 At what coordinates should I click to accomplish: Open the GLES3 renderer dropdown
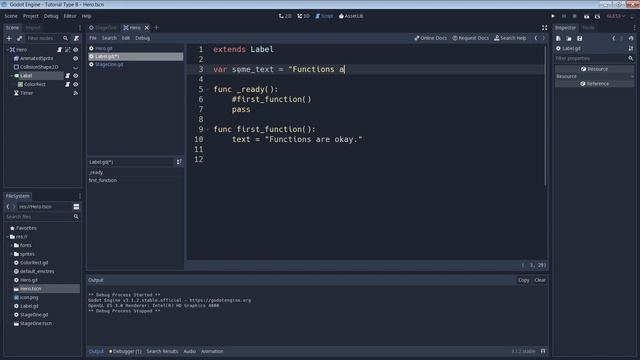point(616,16)
